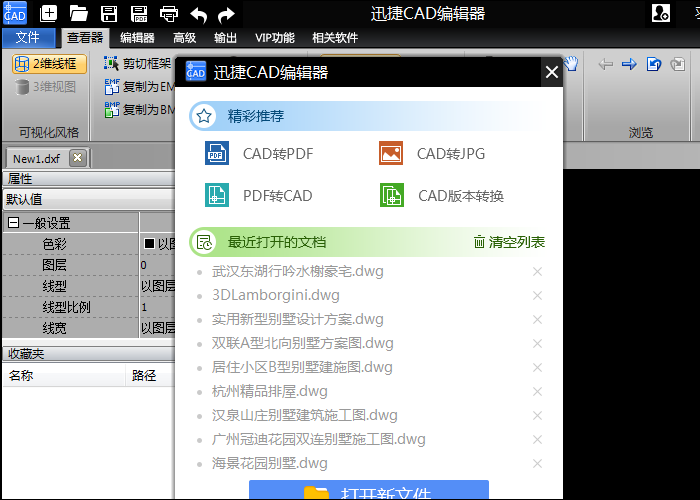Close the New1.dxf document tab
This screenshot has height=500, width=700.
pos(78,158)
